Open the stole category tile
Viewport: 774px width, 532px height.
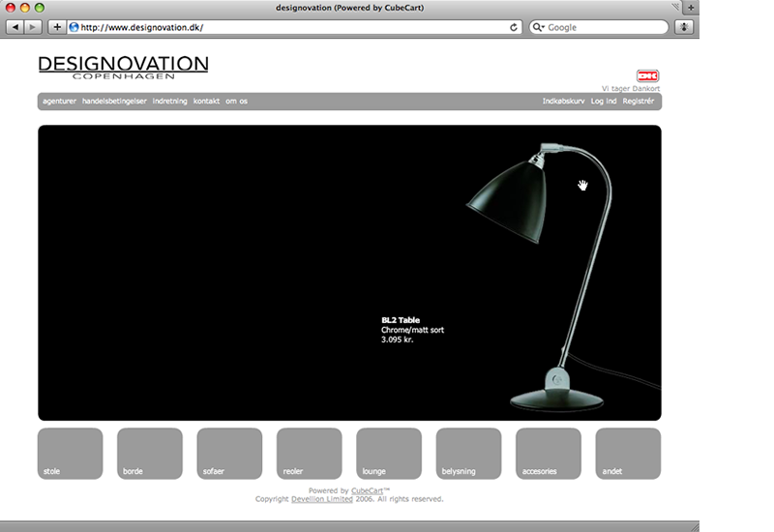pos(70,454)
